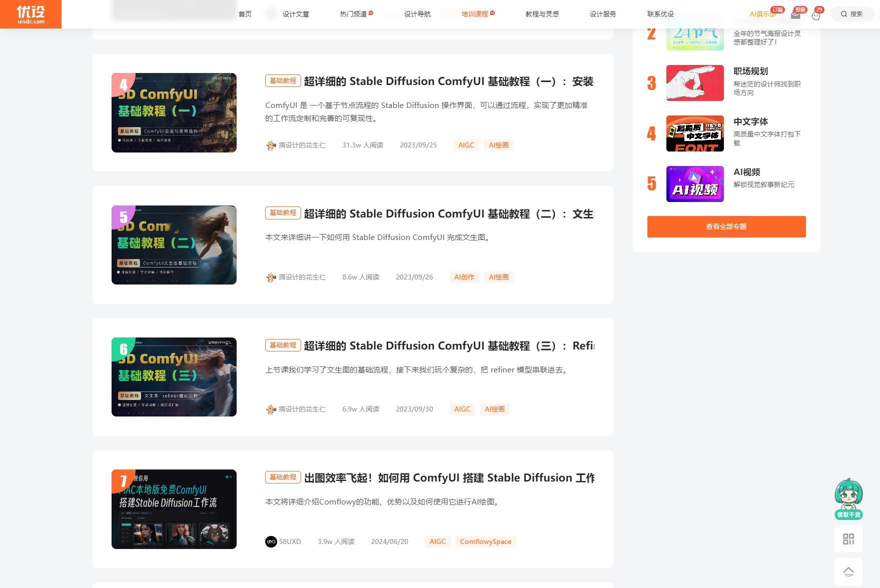The height and width of the screenshot is (588, 880).
Task: Open article thumbnail for ComfyUI 基础教程(一)
Action: (x=174, y=112)
